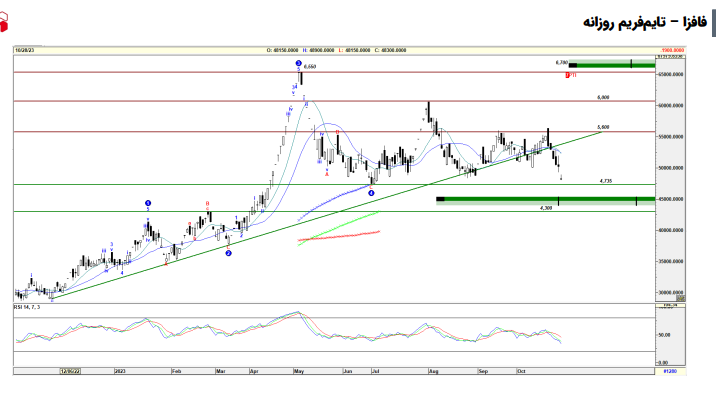Click the Aug label on the time axis
This screenshot has height=400, width=716.
click(x=434, y=370)
